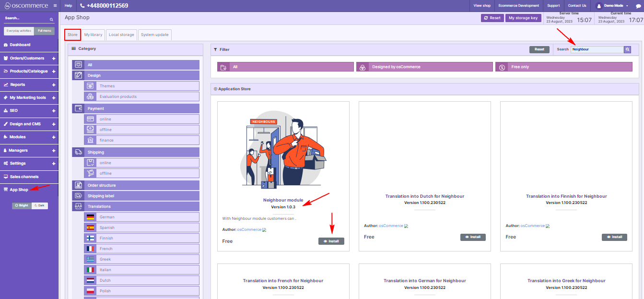The image size is (644, 299).
Task: Expand the My Marketing tools plus
Action: pyautogui.click(x=54, y=97)
